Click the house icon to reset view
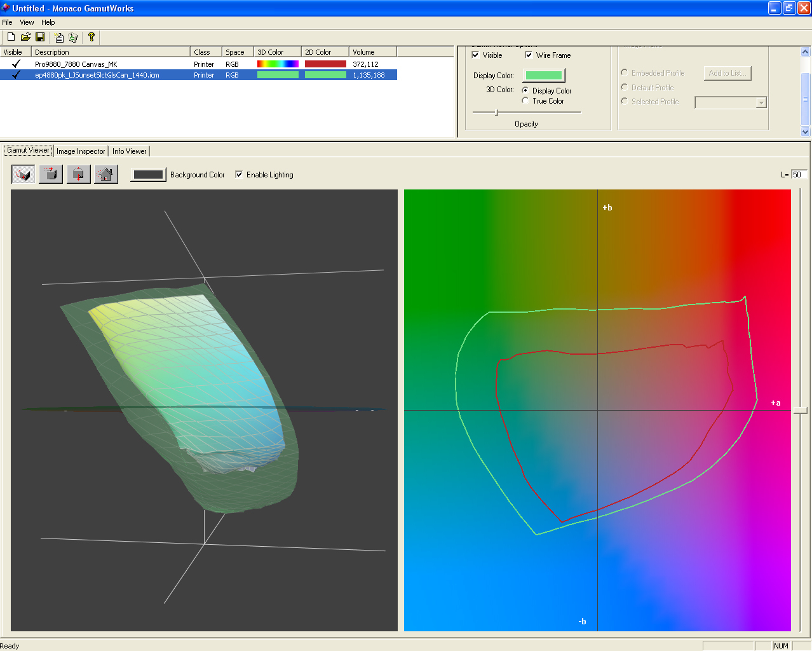812x651 pixels. pyautogui.click(x=106, y=174)
